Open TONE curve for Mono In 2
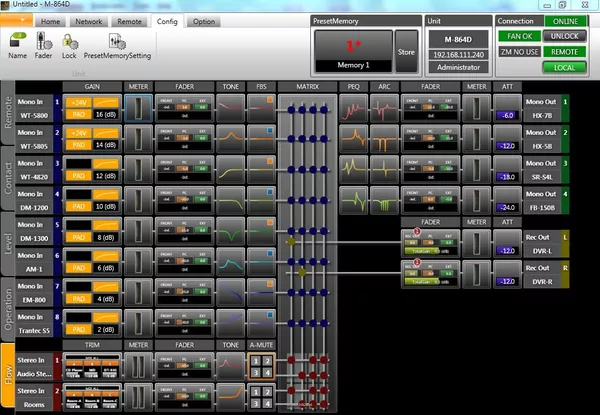This screenshot has width=600, height=415. (x=230, y=138)
